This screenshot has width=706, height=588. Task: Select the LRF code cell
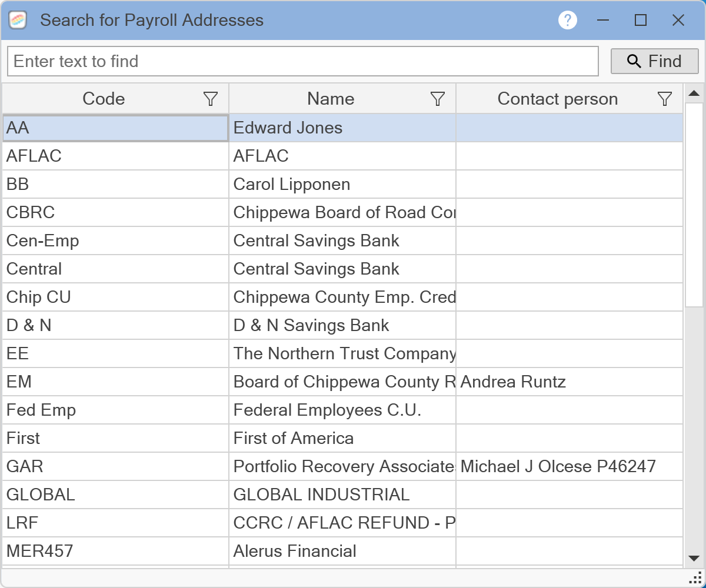(115, 523)
